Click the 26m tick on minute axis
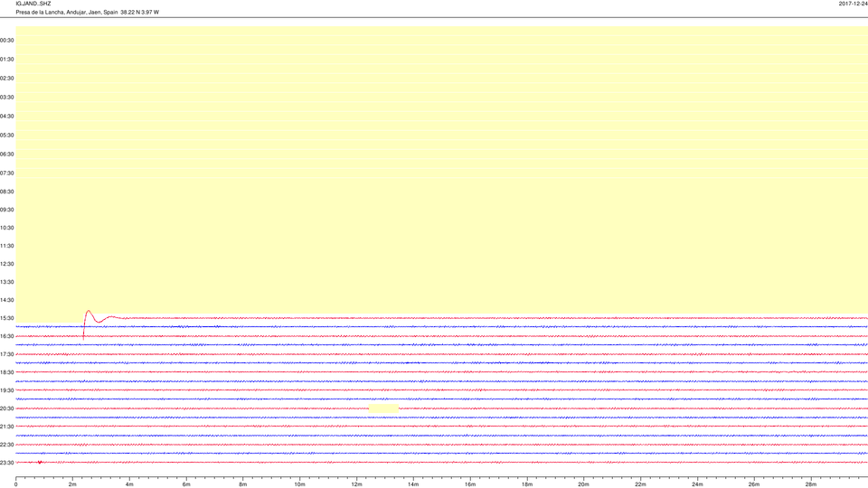Viewport: 868px width, 488px height. click(754, 484)
